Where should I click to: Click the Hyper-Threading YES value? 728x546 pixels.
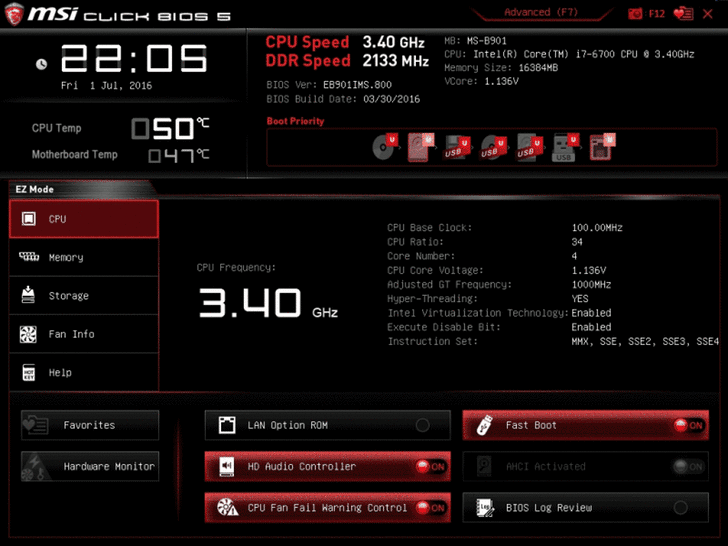(x=580, y=299)
